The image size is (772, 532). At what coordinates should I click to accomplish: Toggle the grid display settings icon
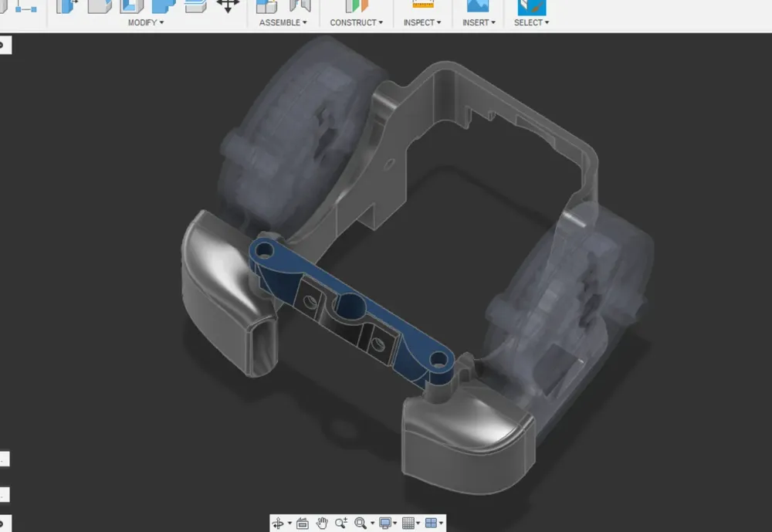(x=409, y=523)
